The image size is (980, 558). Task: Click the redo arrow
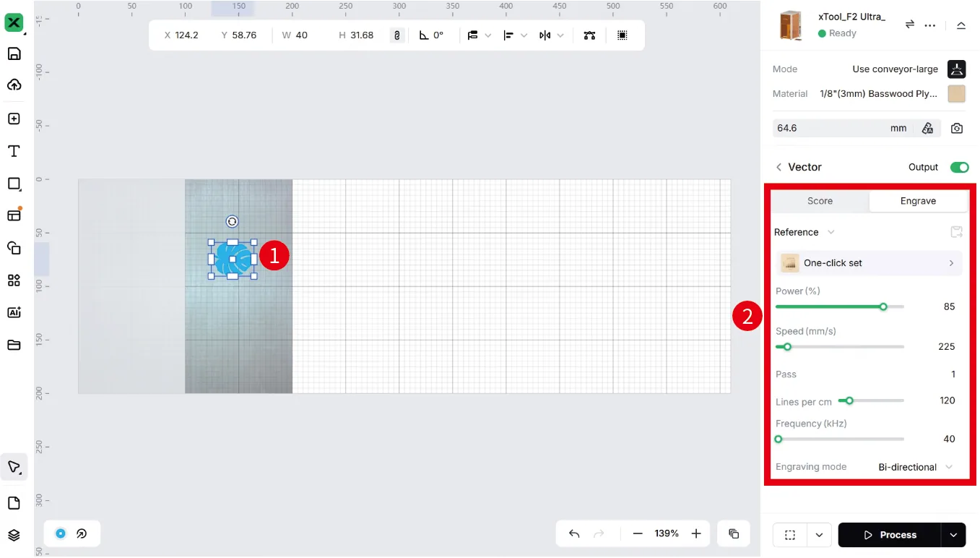pyautogui.click(x=598, y=533)
